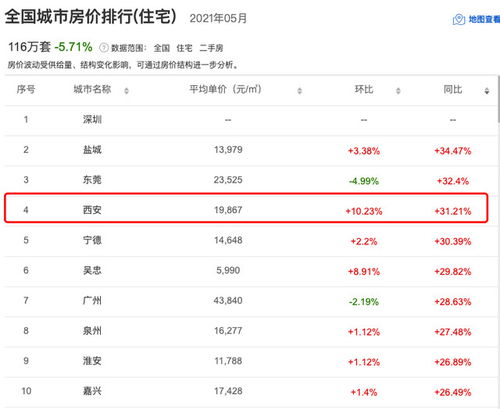
Task: Click the table's vertical scrollbar
Action: click(498, 99)
